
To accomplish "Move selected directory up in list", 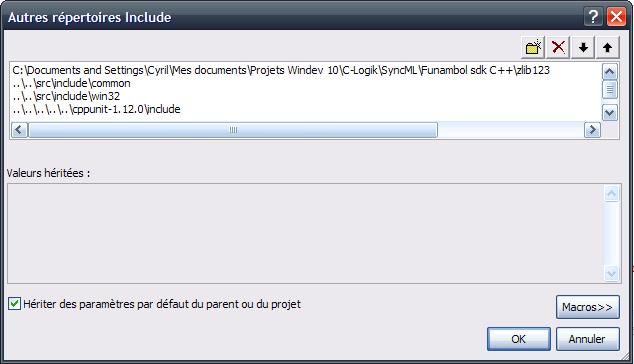I will [607, 48].
